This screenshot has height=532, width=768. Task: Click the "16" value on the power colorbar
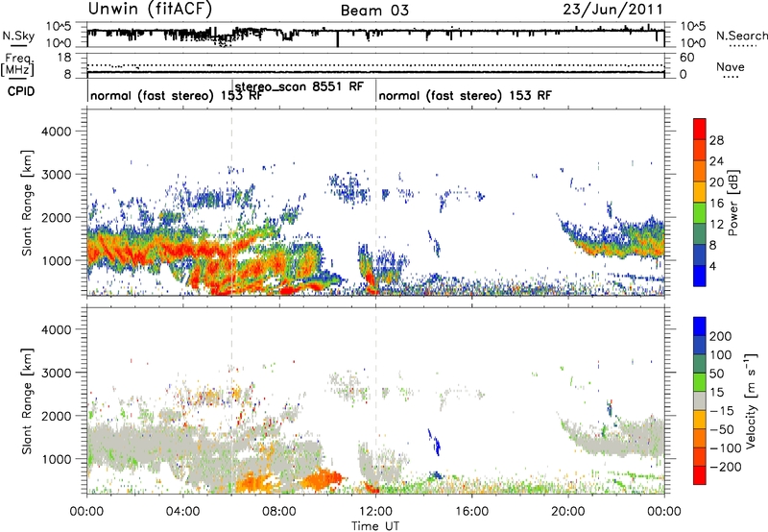click(716, 204)
